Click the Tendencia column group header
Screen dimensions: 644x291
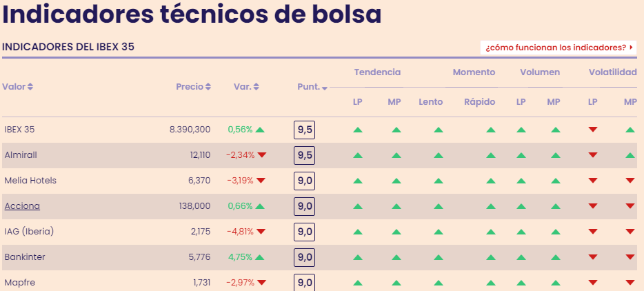tap(377, 72)
